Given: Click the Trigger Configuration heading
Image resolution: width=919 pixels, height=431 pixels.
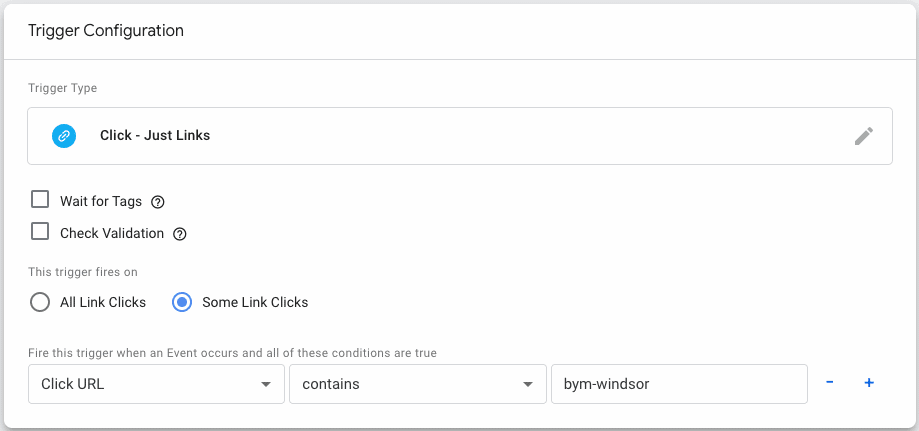Looking at the screenshot, I should click(105, 31).
